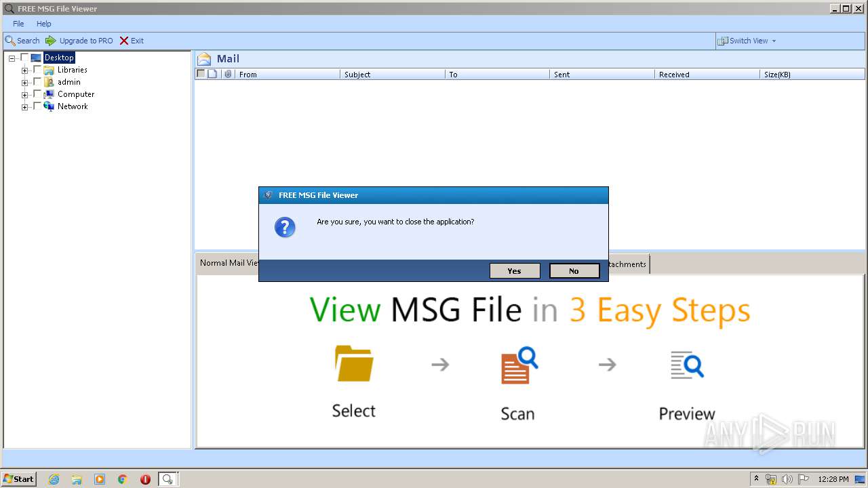Open Windows Explorer folder in taskbar
Viewport: 868px width, 488px height.
pyautogui.click(x=77, y=479)
